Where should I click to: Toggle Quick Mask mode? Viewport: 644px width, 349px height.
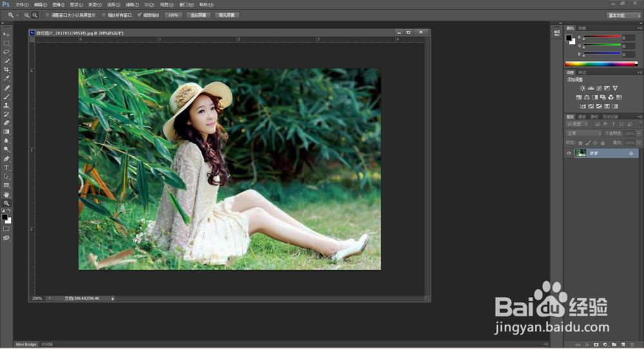pyautogui.click(x=6, y=229)
